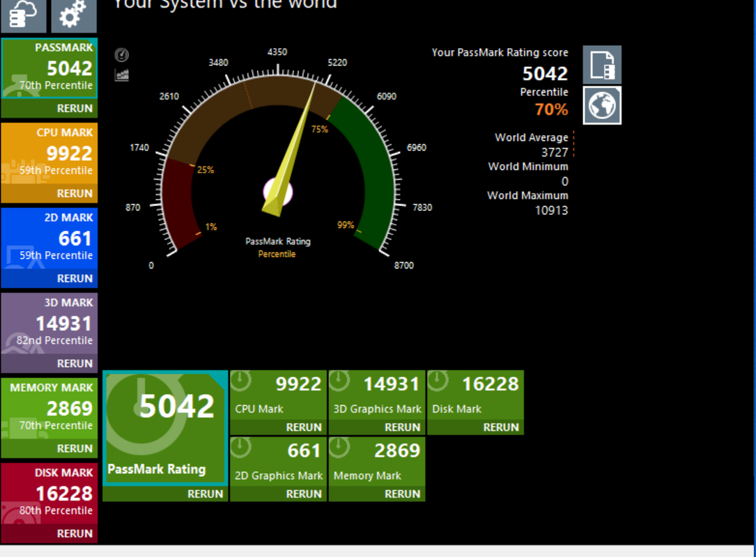
Task: Select the 2D Mark 661 sidebar tile
Action: pos(49,239)
